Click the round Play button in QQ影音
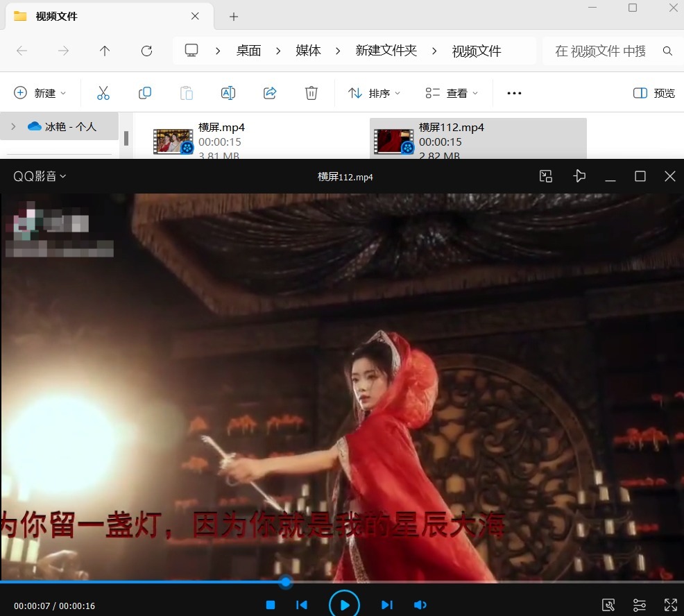Screen dimensions: 684x616 click(x=344, y=605)
